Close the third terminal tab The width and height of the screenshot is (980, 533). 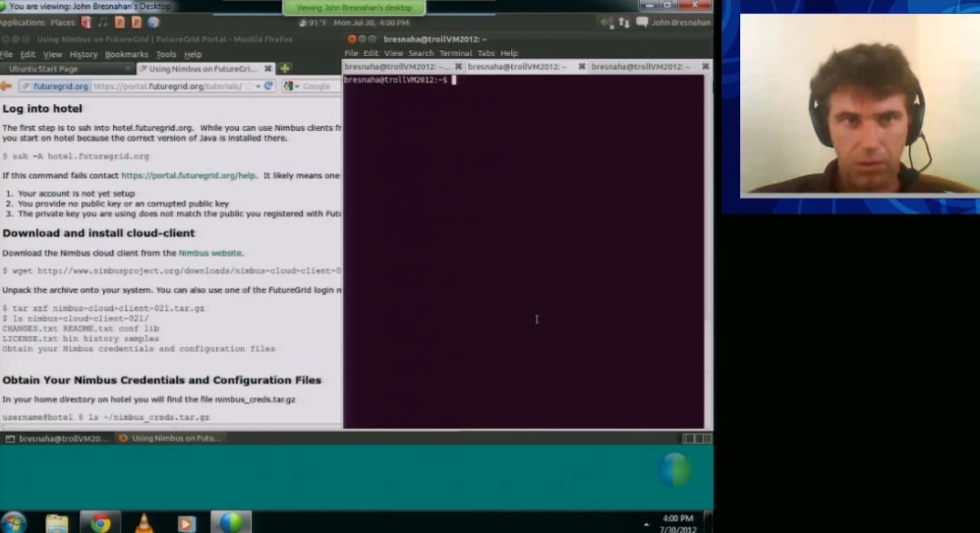click(706, 66)
